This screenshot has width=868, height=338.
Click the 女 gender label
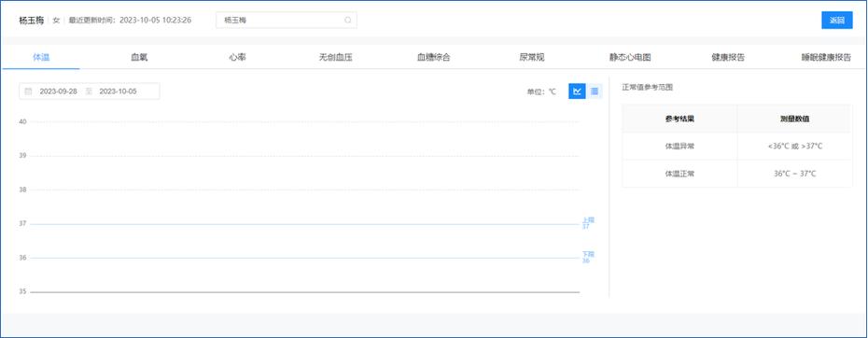[x=56, y=21]
